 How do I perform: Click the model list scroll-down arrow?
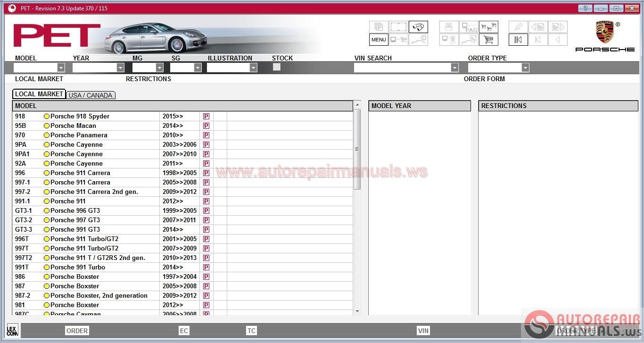pyautogui.click(x=357, y=311)
